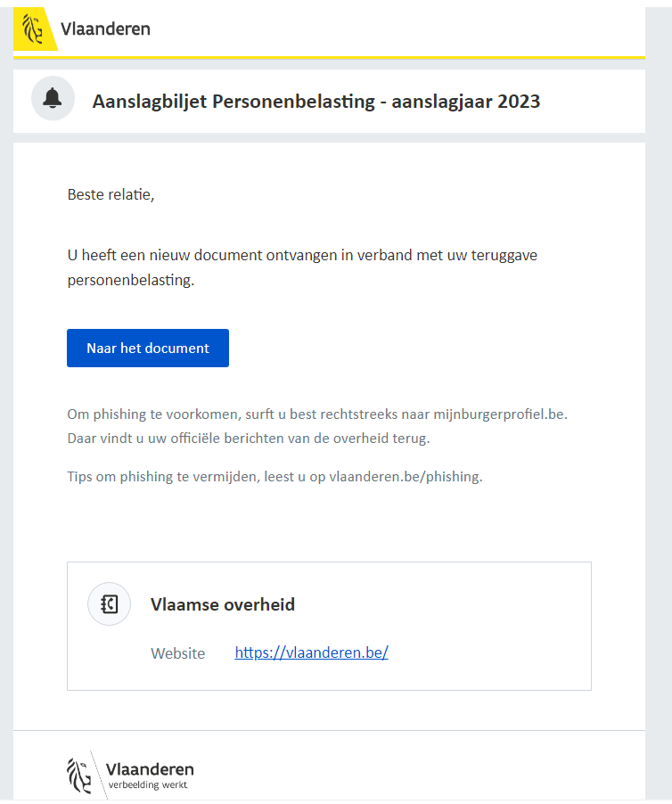Click the 'Website' label in contact card

(178, 653)
